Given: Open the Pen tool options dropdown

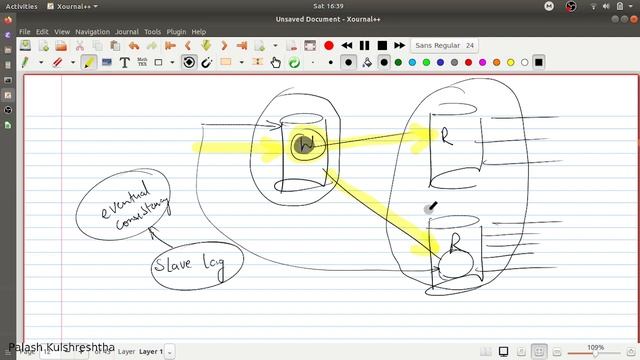Looking at the screenshot, I should [41, 62].
